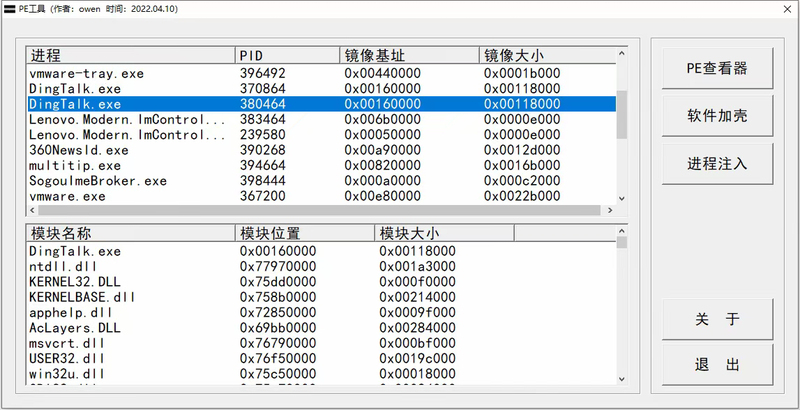800x410 pixels.
Task: Click the DingTalk.exe module row
Action: (321, 251)
